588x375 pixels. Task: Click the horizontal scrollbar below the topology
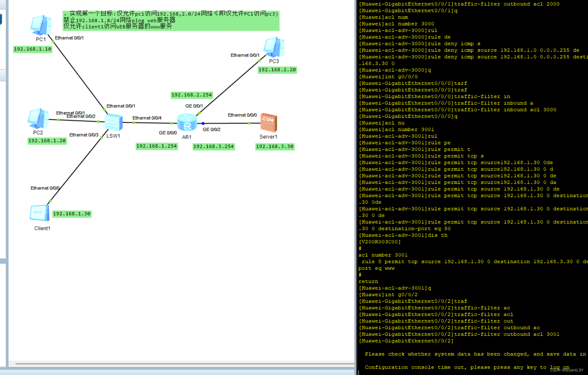point(184,364)
